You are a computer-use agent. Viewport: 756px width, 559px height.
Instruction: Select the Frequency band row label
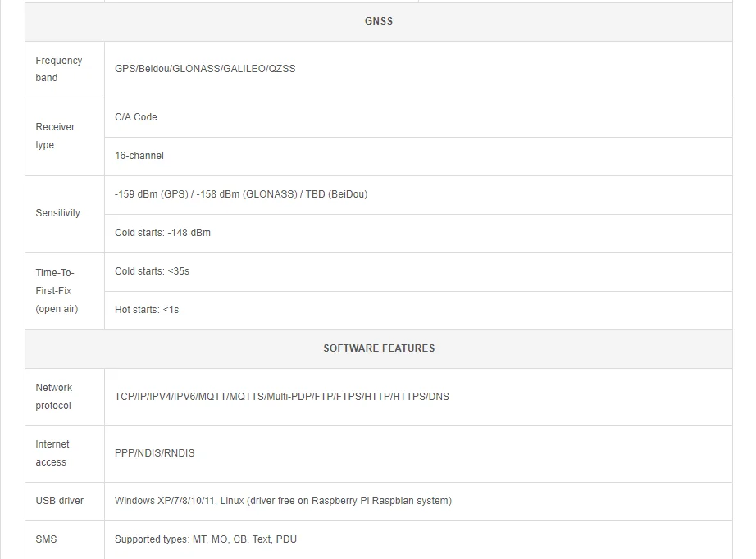pyautogui.click(x=58, y=69)
